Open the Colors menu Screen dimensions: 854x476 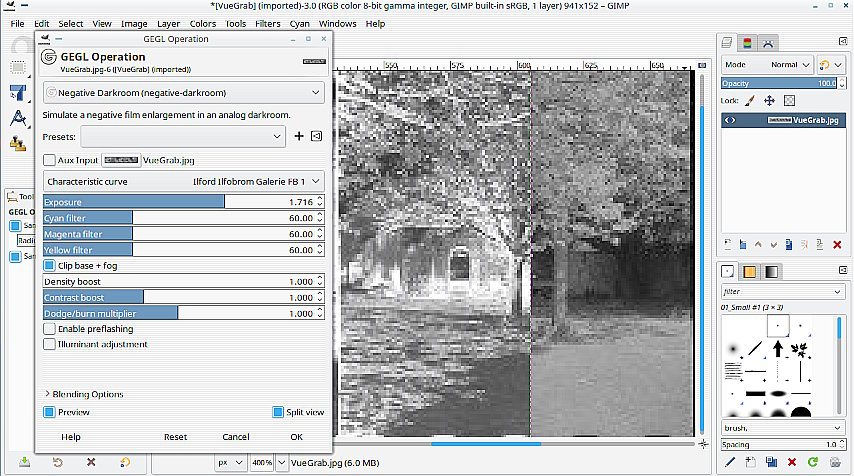pos(202,23)
